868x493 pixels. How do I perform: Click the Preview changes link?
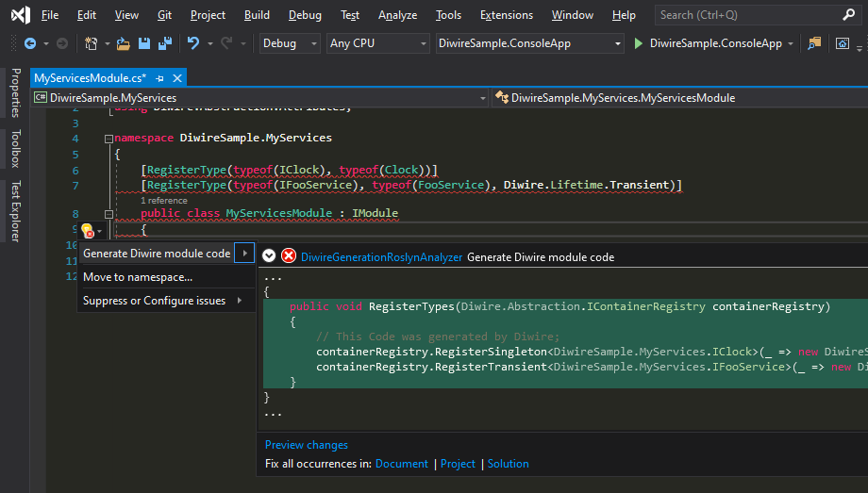click(x=306, y=445)
